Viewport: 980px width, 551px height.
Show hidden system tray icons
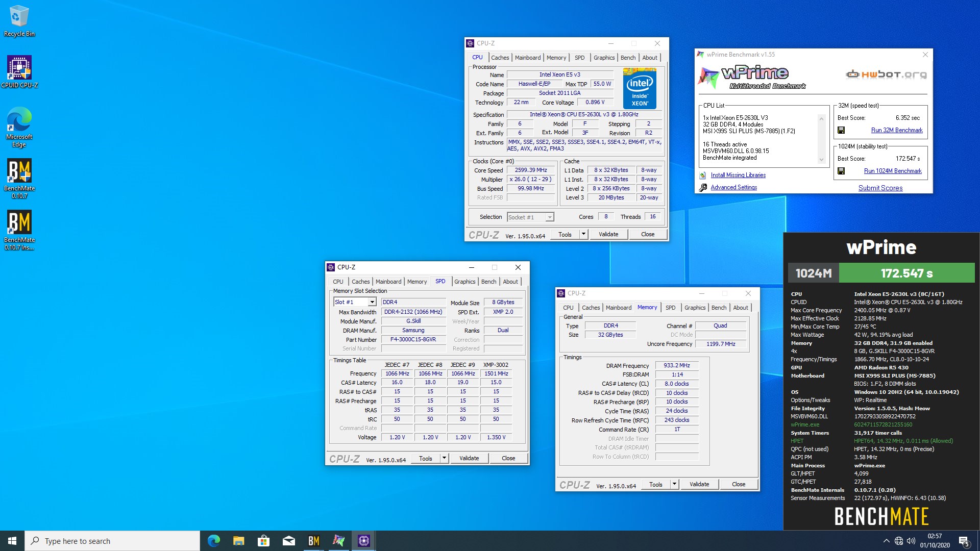(x=886, y=541)
